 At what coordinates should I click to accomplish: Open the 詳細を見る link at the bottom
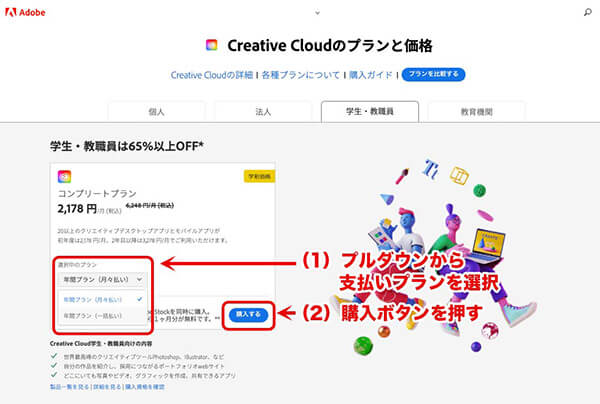(x=107, y=387)
